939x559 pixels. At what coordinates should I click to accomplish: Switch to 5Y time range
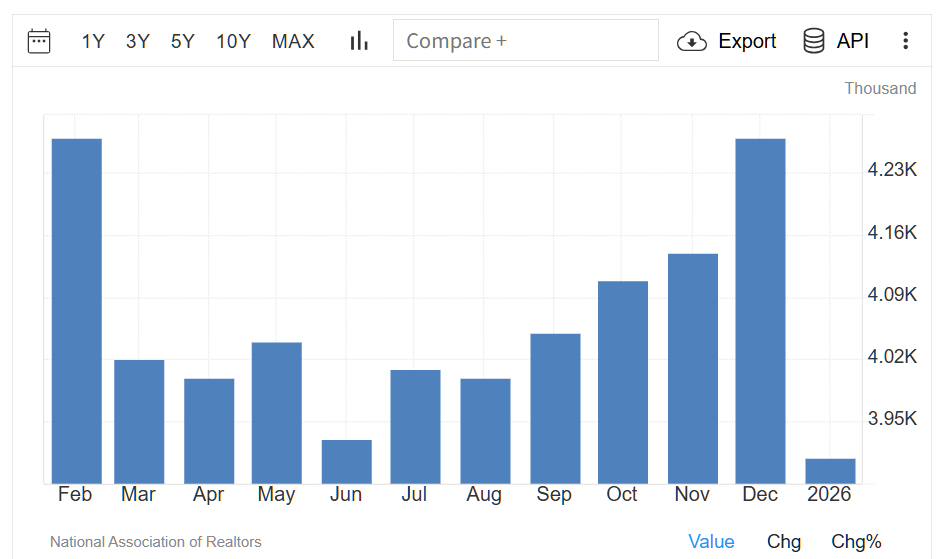point(183,41)
